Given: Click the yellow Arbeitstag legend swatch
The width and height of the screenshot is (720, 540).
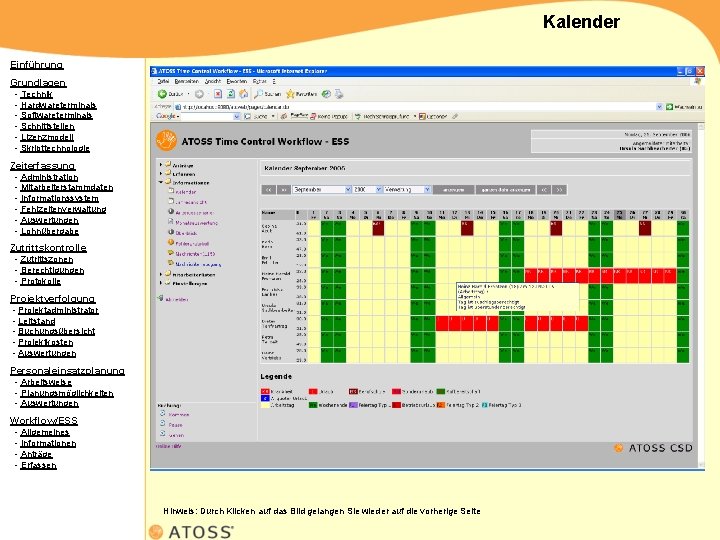Looking at the screenshot, I should point(265,405).
